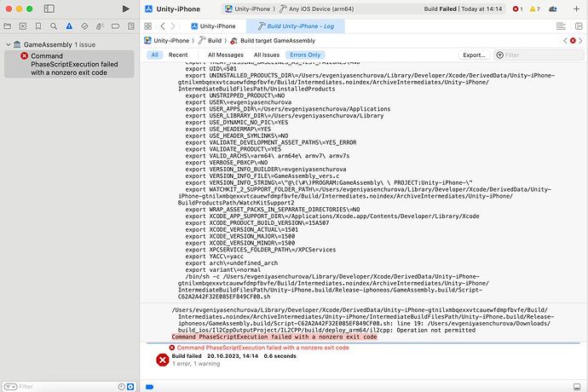Switch to the Unity-iPhone editor tab
Viewport: 588px width, 392px height.
[x=213, y=26]
